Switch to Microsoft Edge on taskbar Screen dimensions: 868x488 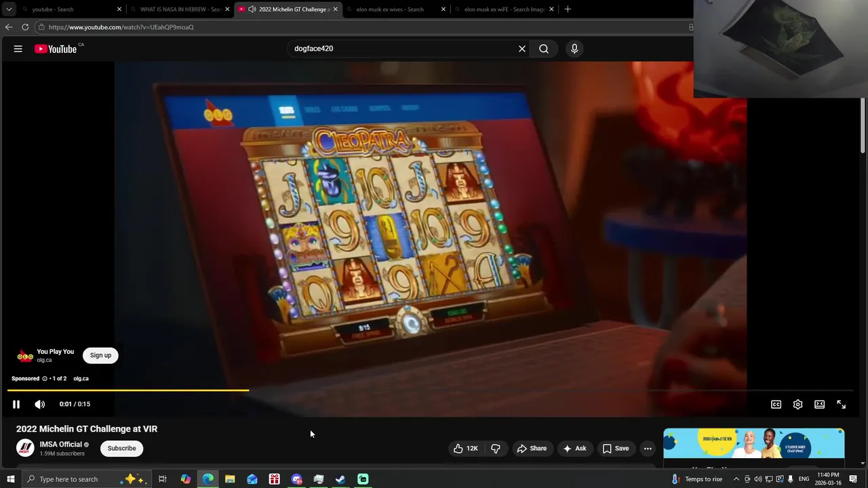pyautogui.click(x=208, y=479)
